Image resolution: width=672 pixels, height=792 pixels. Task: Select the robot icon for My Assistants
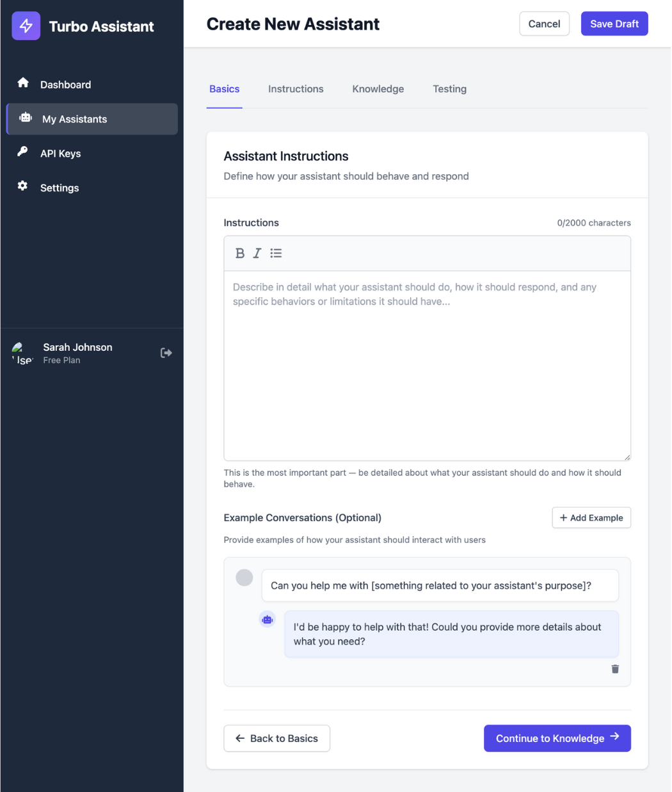(25, 118)
